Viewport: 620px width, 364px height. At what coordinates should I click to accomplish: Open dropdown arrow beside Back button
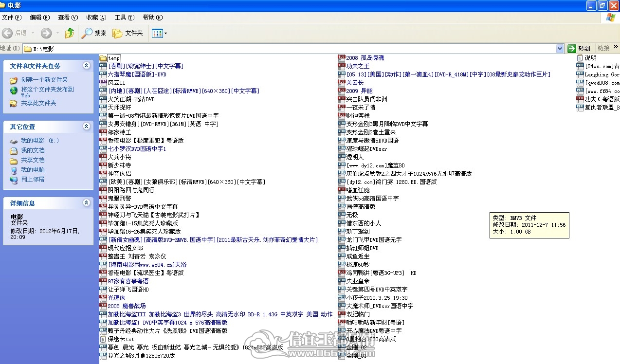coord(33,33)
